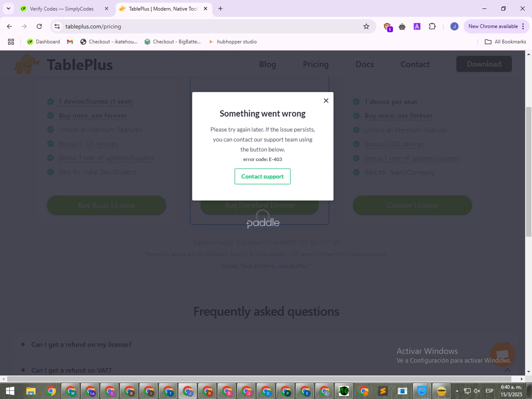This screenshot has width=532, height=399.
Task: Click the scroll down arrow on vertical scrollbar
Action: (528, 372)
